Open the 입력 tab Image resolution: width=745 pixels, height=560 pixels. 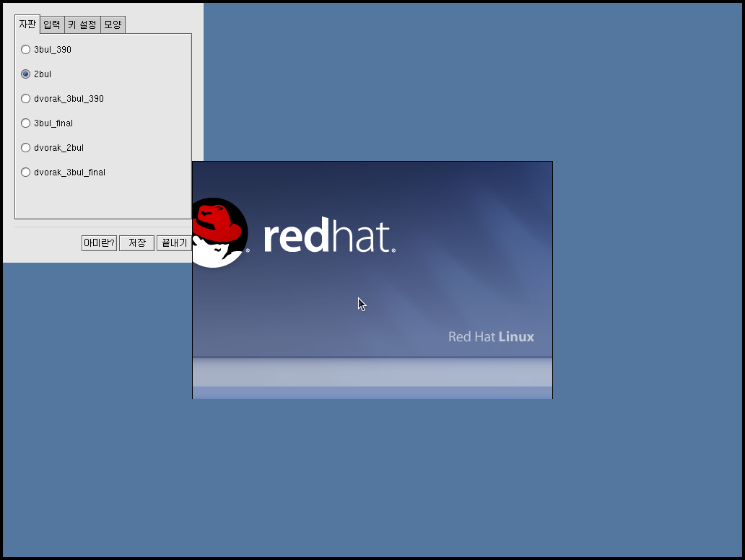pyautogui.click(x=52, y=25)
